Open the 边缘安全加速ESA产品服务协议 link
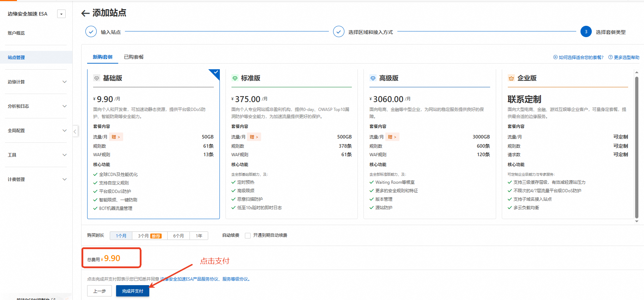The width and height of the screenshot is (644, 300). pos(189,279)
